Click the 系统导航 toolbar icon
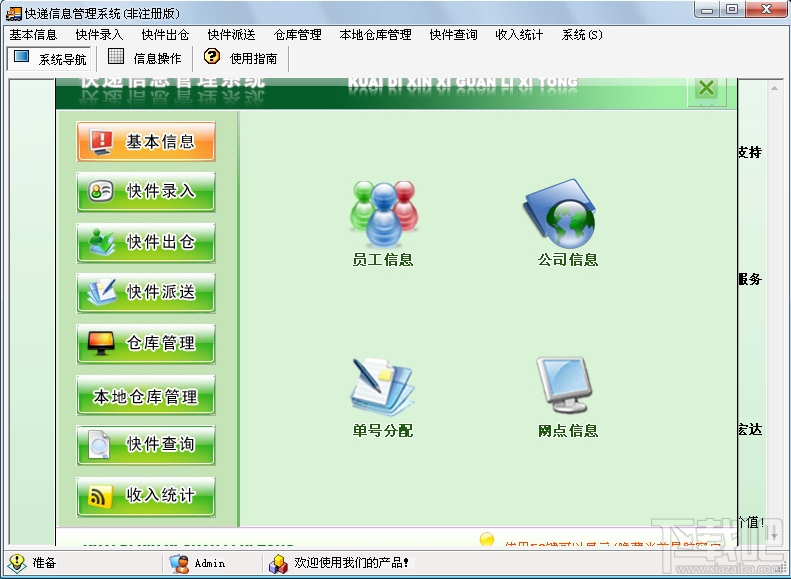791x579 pixels. pyautogui.click(x=21, y=56)
